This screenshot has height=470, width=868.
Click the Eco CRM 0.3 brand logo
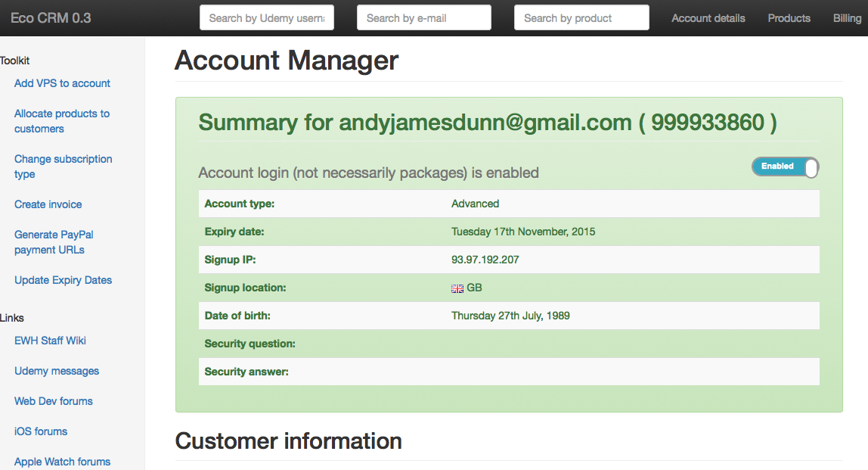[51, 17]
